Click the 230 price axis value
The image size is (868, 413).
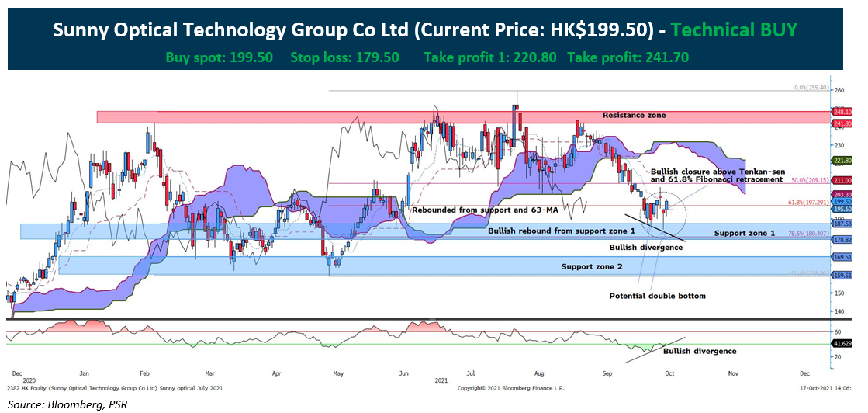click(839, 146)
